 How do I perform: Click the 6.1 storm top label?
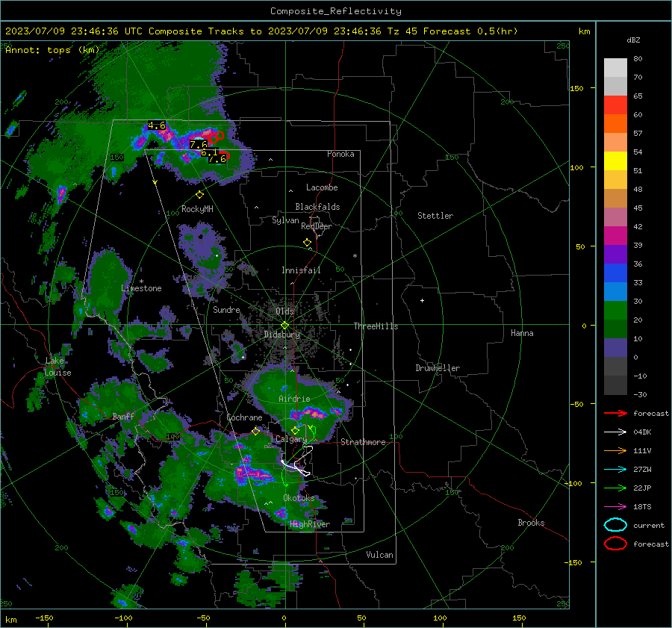tap(209, 152)
